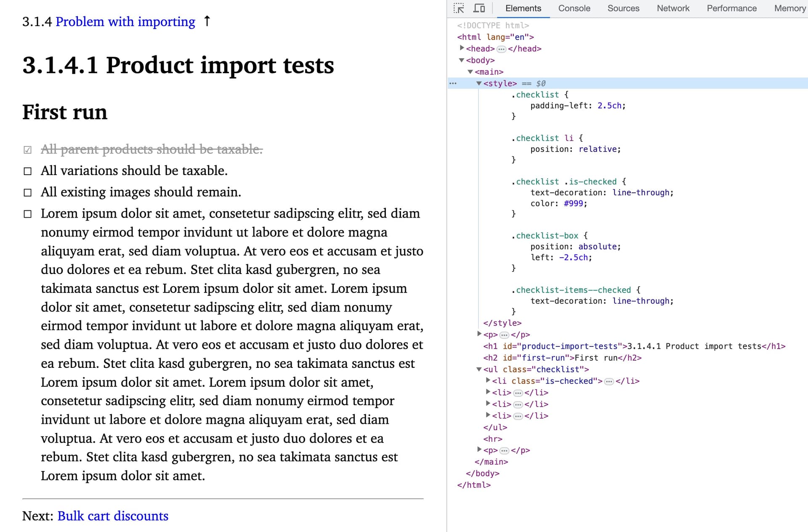Expand the third li element in ul
The image size is (808, 532).
488,403
